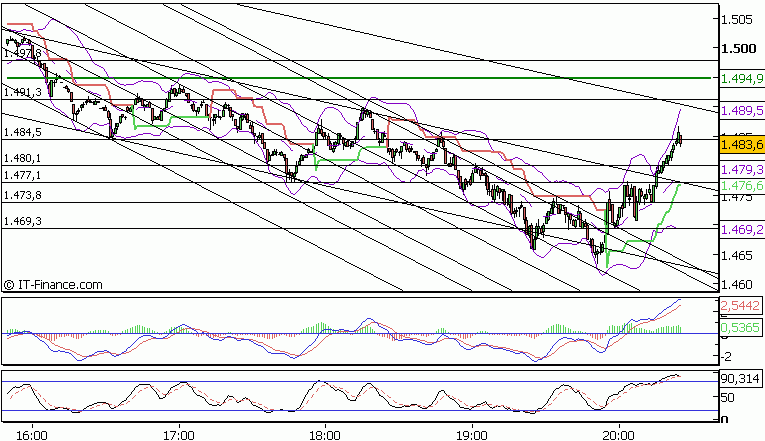Click the 20:00 time axis marker
Viewport: 765px width, 441px height.
click(618, 435)
